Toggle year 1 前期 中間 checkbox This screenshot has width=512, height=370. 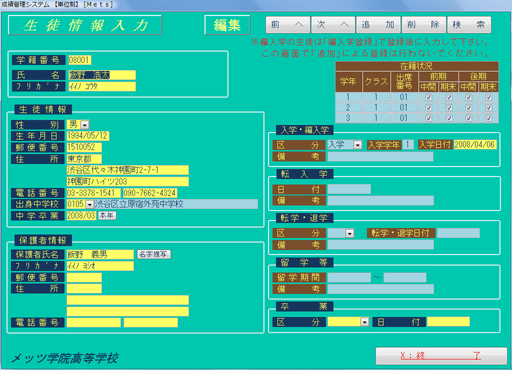click(429, 97)
